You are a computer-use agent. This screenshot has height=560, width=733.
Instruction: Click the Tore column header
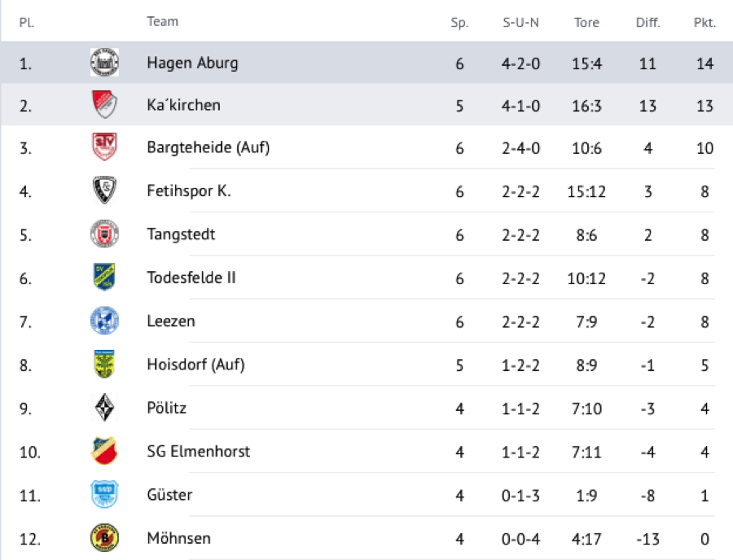coord(586,23)
